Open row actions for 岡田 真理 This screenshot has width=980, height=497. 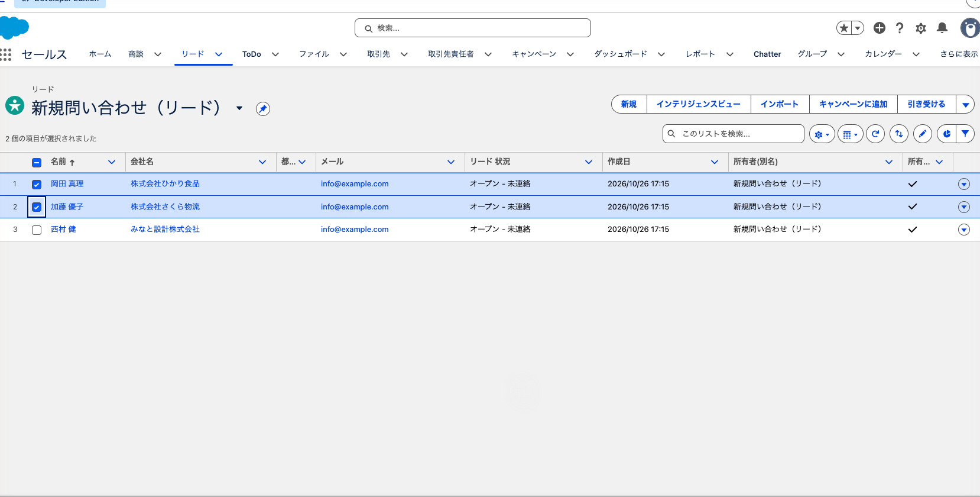click(964, 184)
